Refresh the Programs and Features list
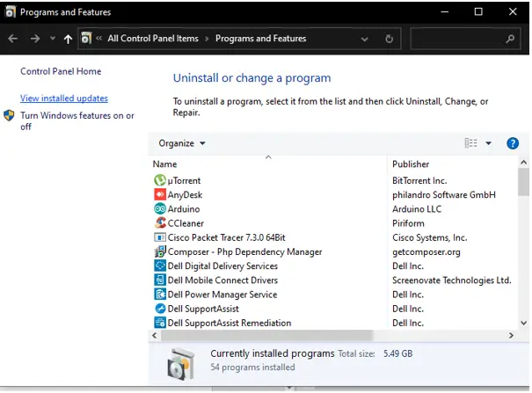This screenshot has width=532, height=393. tap(390, 39)
